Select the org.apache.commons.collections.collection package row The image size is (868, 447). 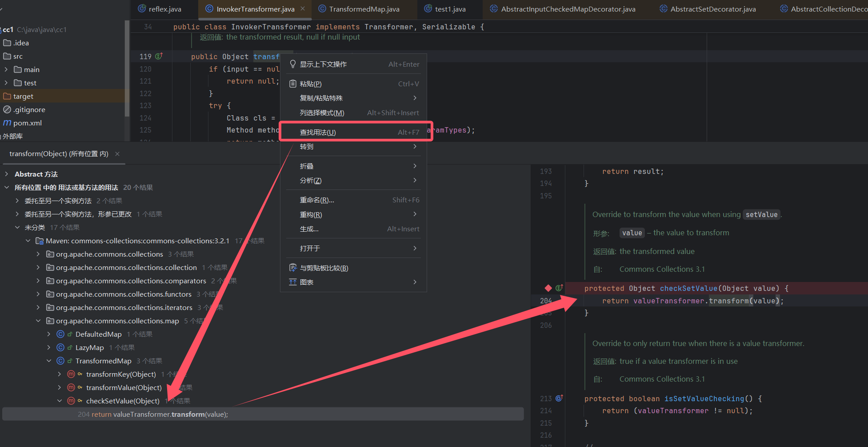[126, 267]
